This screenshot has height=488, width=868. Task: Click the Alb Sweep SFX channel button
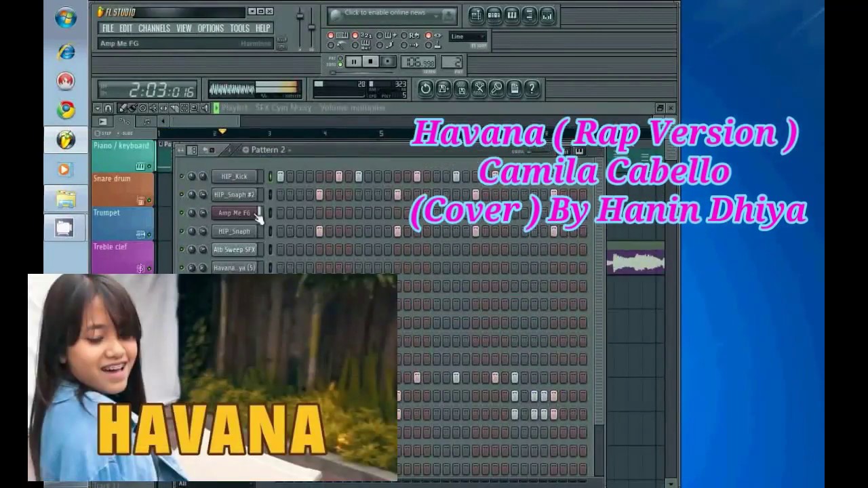pos(234,249)
